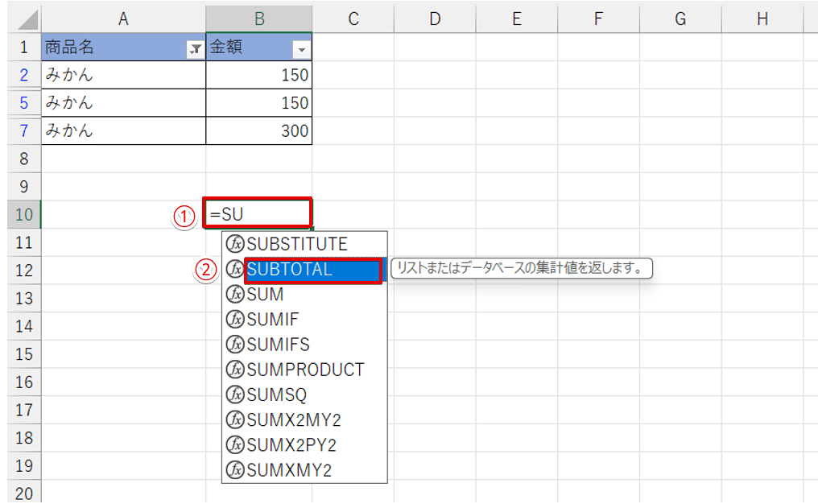
Task: Select filtered row 7 header
Action: (24, 130)
